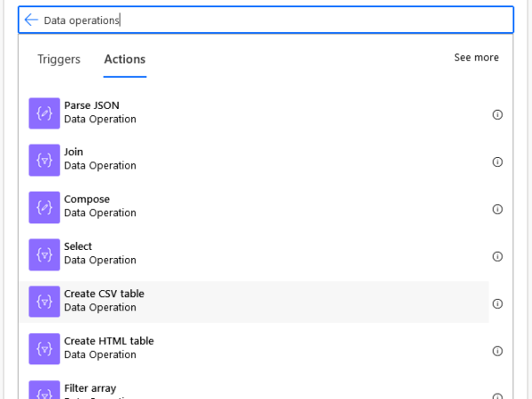Viewport: 532px width, 399px height.
Task: Click the Compose action icon
Action: click(44, 207)
